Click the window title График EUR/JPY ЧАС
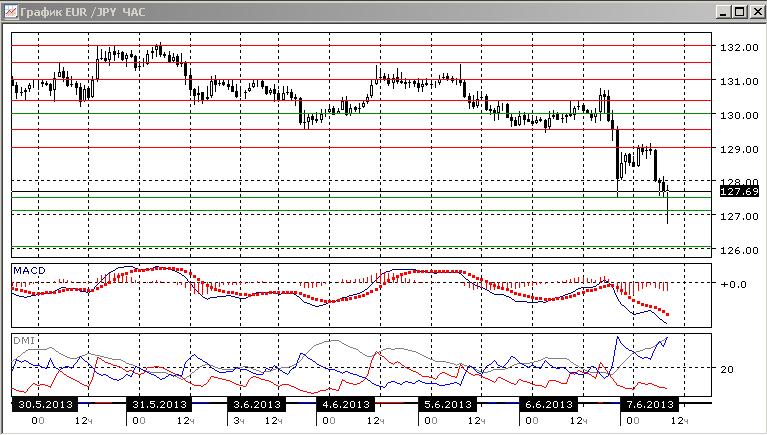 click(83, 12)
